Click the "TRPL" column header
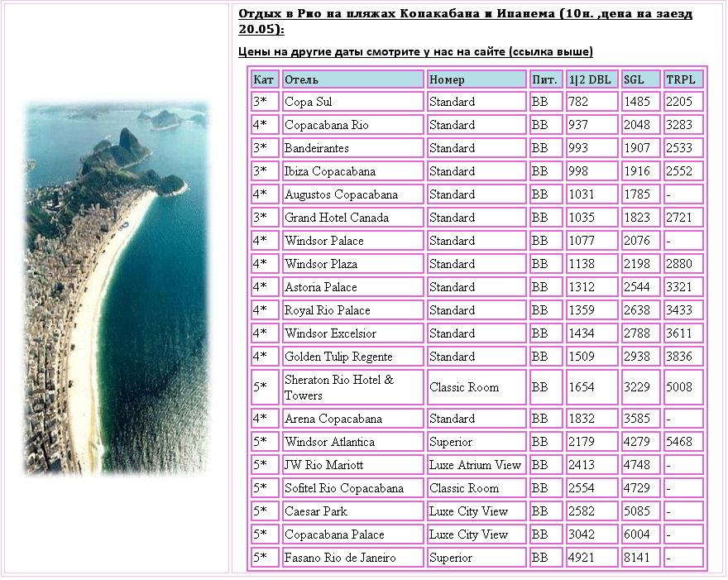This screenshot has width=728, height=580. (683, 79)
